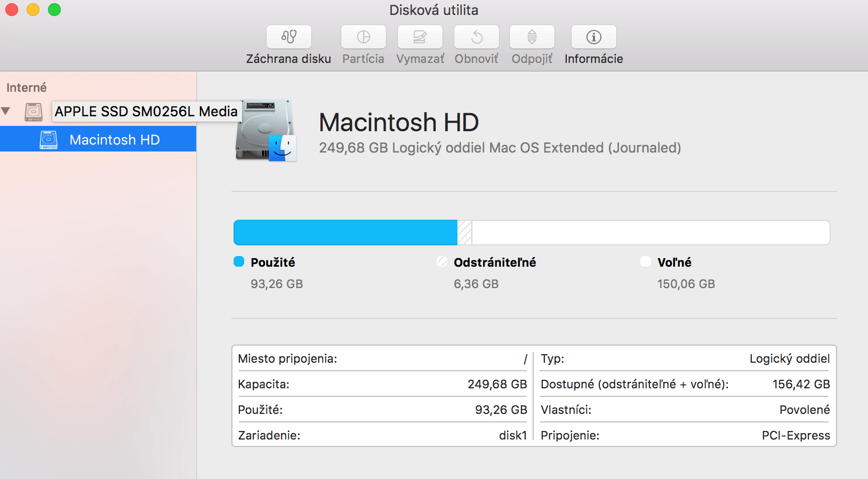The height and width of the screenshot is (479, 868).
Task: Click the Miesto pripojenia row label
Action: coord(287,358)
